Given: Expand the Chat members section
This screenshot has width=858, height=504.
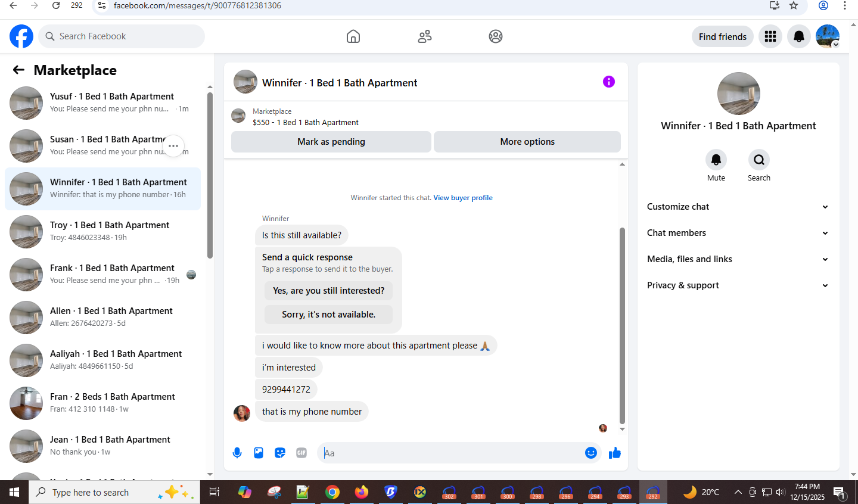Looking at the screenshot, I should point(738,233).
